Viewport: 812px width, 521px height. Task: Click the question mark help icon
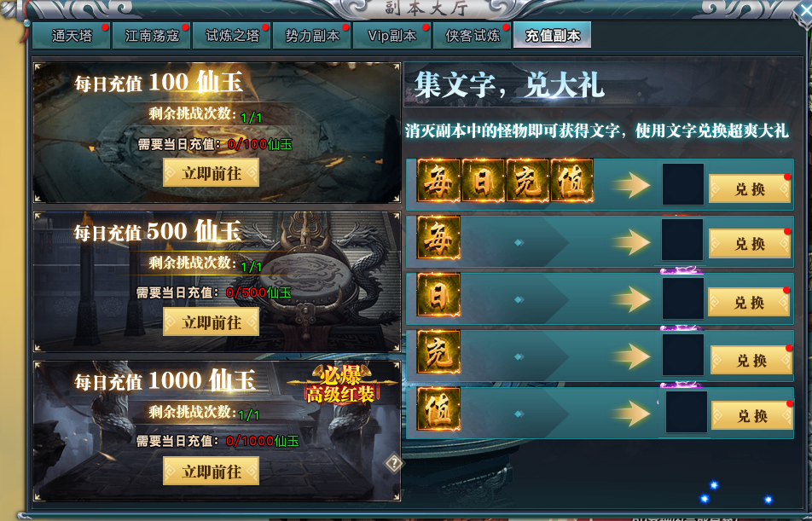[x=393, y=463]
